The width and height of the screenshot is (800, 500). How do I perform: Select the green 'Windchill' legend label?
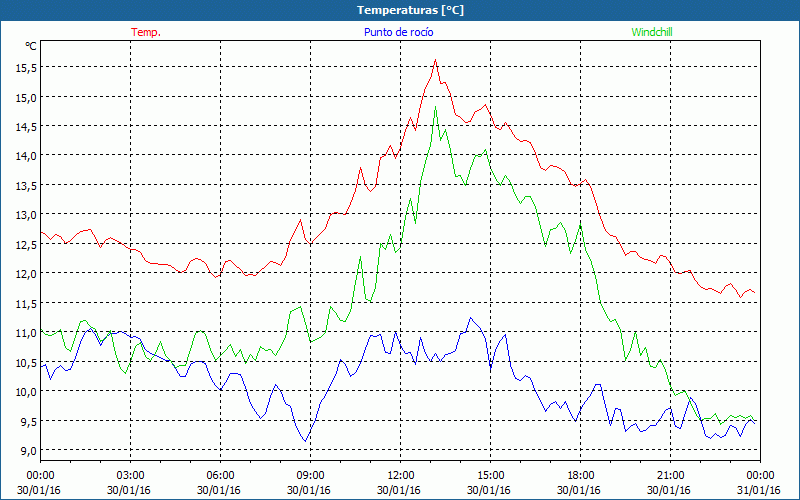point(652,32)
